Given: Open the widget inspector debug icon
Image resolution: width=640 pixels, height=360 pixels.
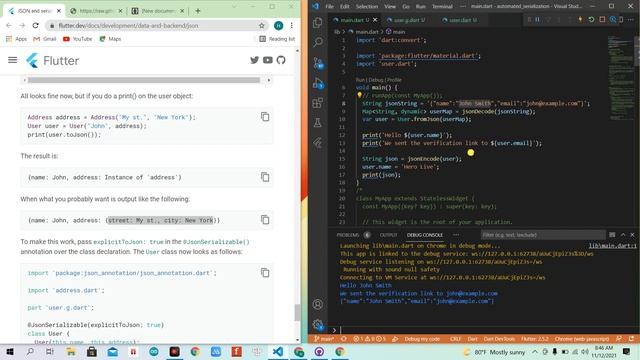Looking at the screenshot, I should tap(613, 20).
